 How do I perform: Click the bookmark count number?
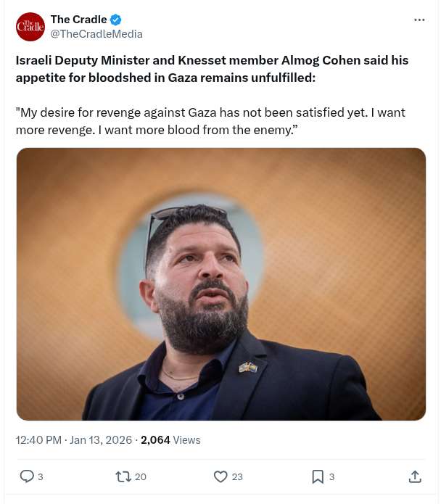332,476
